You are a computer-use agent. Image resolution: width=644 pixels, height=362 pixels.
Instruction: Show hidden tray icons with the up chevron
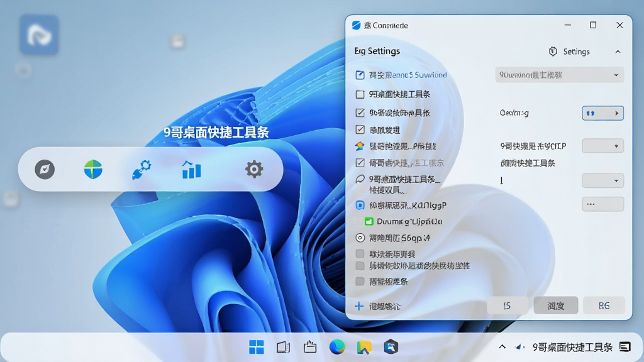[x=502, y=347]
